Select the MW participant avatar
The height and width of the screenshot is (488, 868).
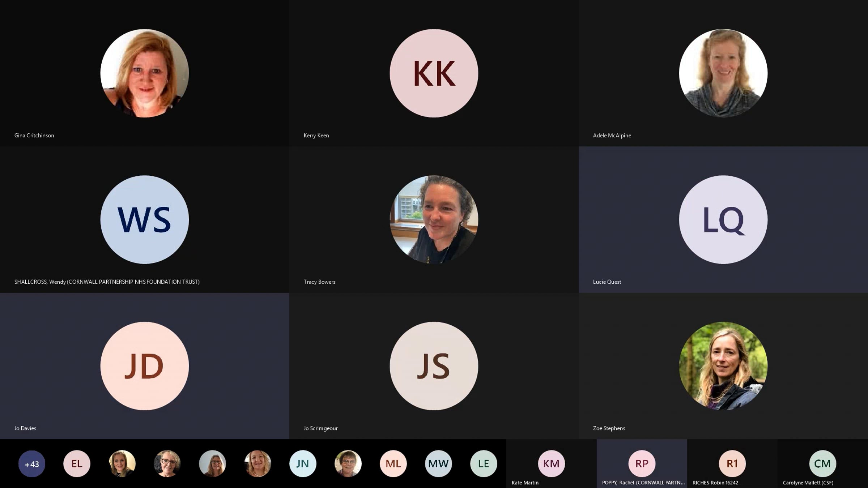pos(438,464)
